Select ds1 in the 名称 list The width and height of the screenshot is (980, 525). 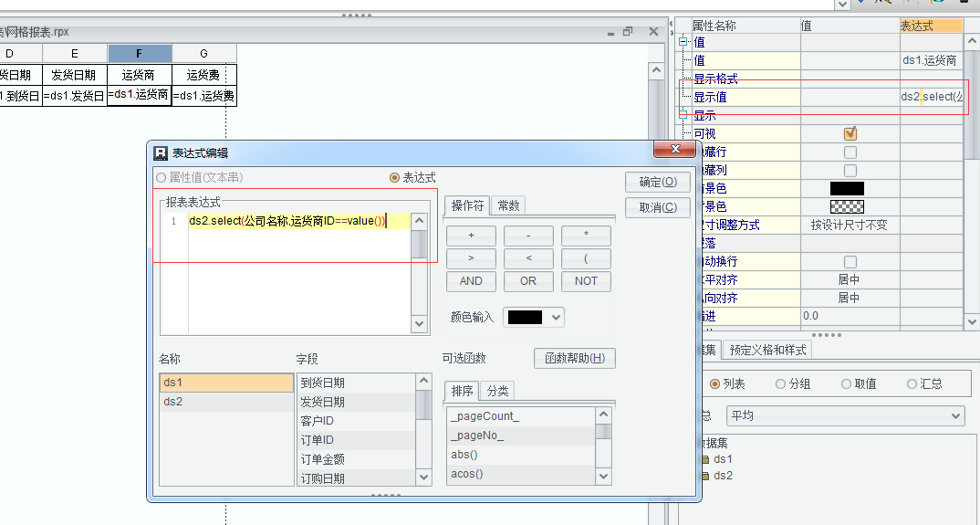click(226, 383)
